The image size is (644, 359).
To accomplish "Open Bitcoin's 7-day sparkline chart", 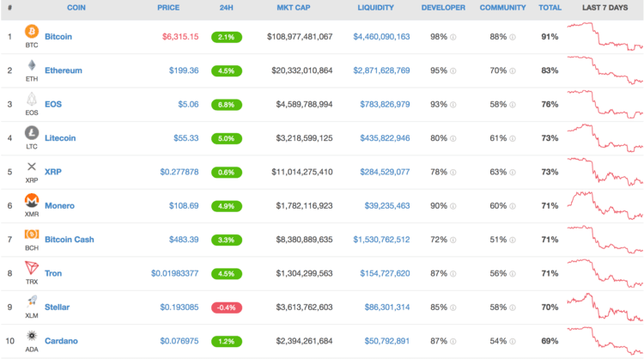I will coord(605,37).
